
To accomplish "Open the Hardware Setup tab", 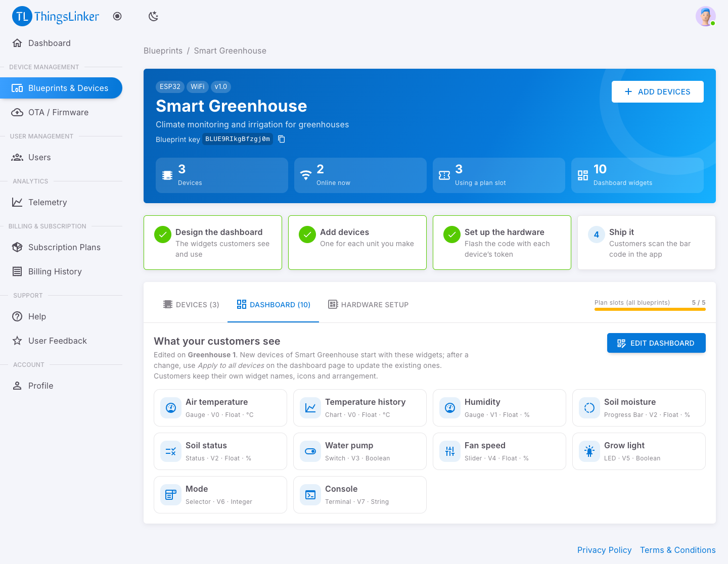I will pos(368,305).
